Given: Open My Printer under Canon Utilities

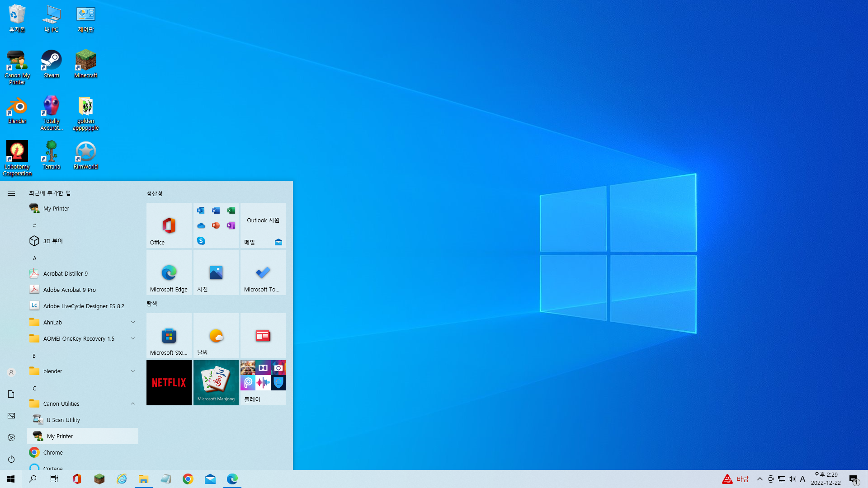Looking at the screenshot, I should pyautogui.click(x=60, y=436).
